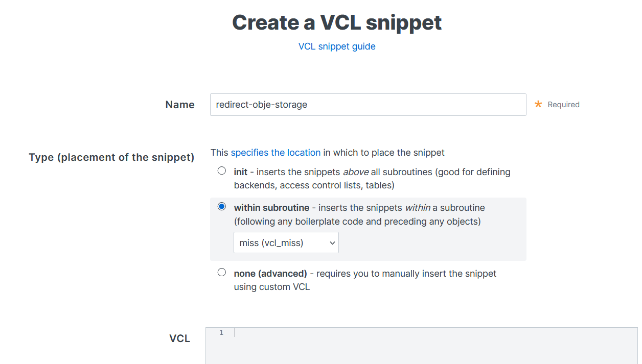The height and width of the screenshot is (364, 642).
Task: Click the "Required" label text
Action: (x=563, y=104)
